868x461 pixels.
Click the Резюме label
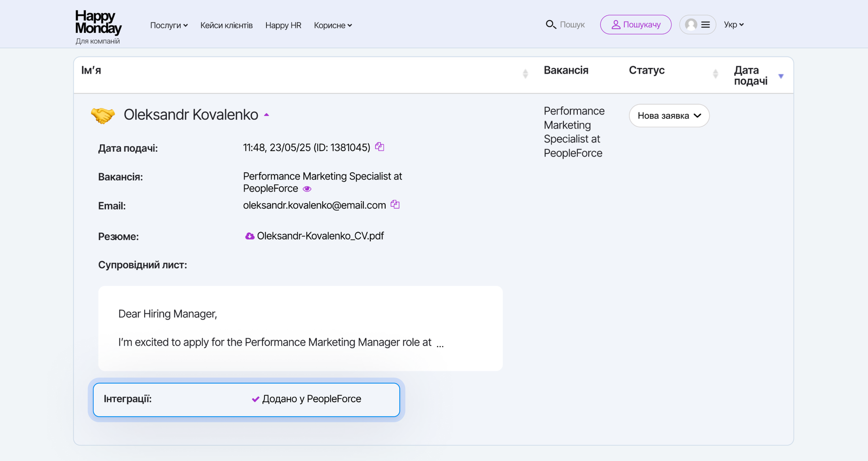[x=118, y=236]
